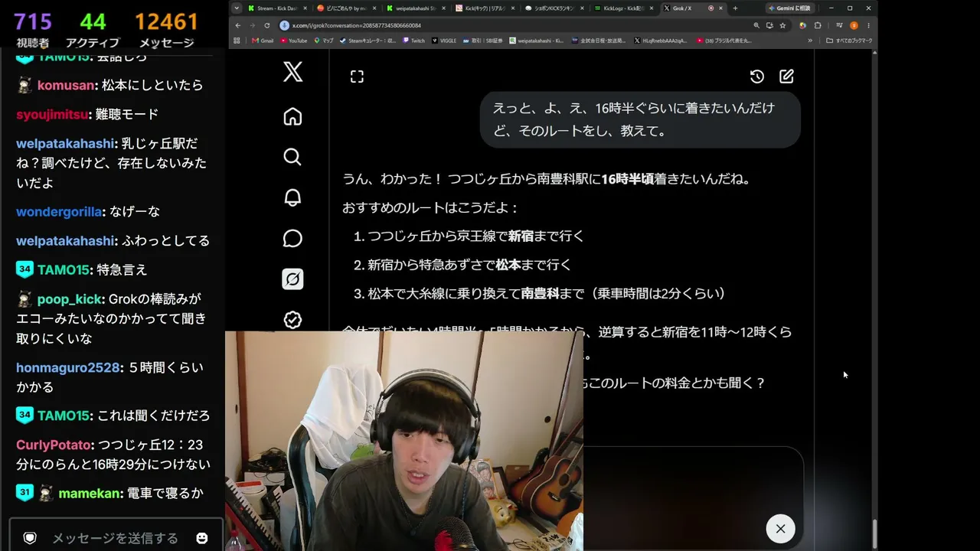Go to Home in X sidebar
980x551 pixels.
tap(292, 116)
